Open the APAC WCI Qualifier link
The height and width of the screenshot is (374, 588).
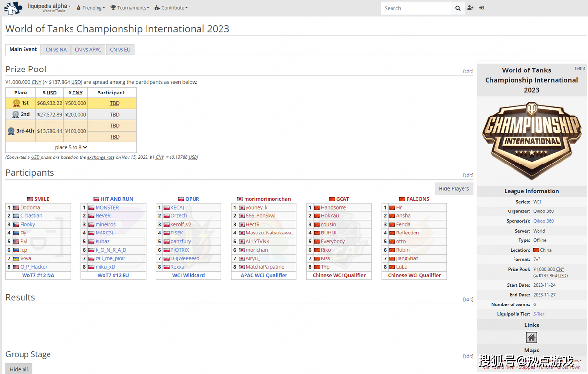[x=264, y=275]
